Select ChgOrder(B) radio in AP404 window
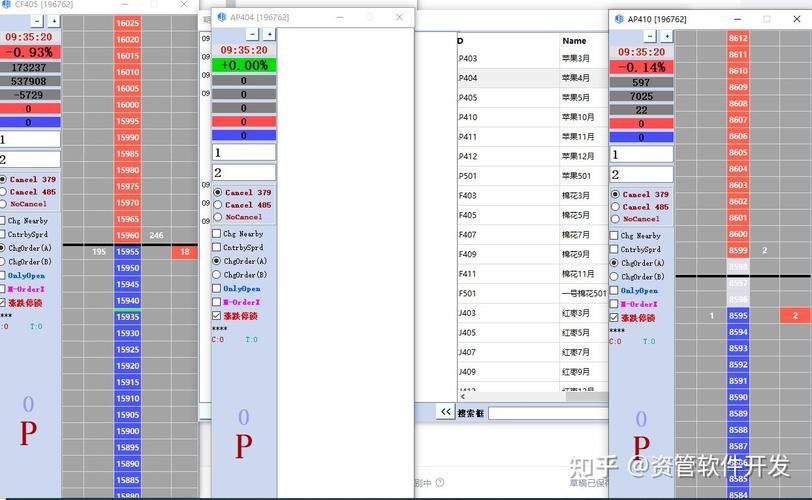812x500 pixels. point(218,274)
